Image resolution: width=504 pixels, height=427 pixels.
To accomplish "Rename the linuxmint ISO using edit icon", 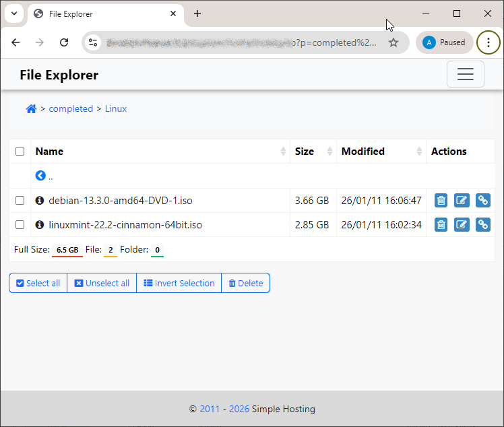I will [x=462, y=224].
